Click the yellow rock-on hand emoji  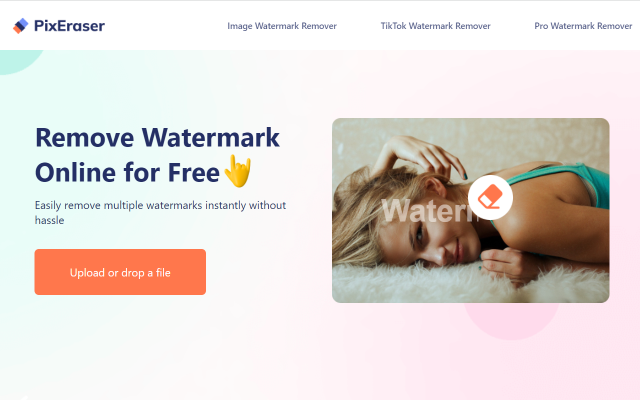(x=238, y=171)
